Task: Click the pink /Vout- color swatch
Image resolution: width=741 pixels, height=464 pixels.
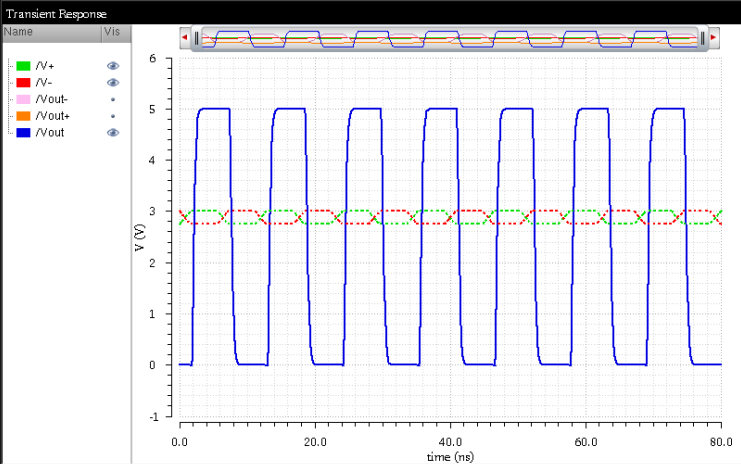Action: click(23, 99)
